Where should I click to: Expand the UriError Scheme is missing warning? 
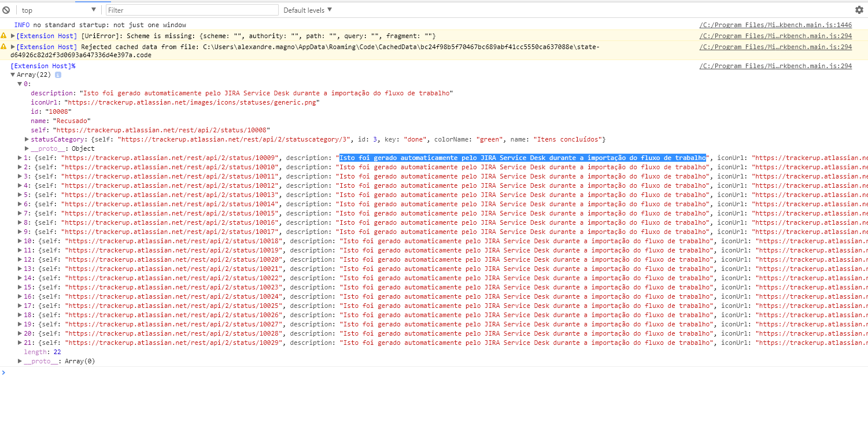13,36
